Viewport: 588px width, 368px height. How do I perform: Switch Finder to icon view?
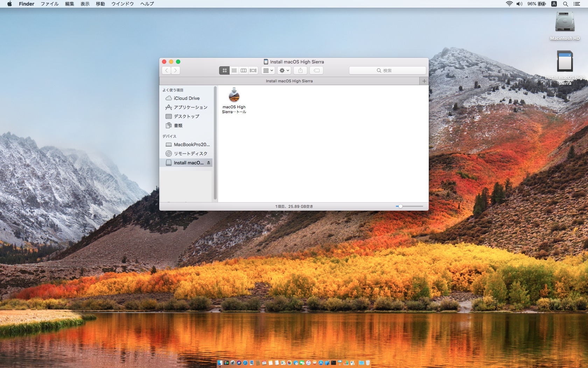coord(225,70)
